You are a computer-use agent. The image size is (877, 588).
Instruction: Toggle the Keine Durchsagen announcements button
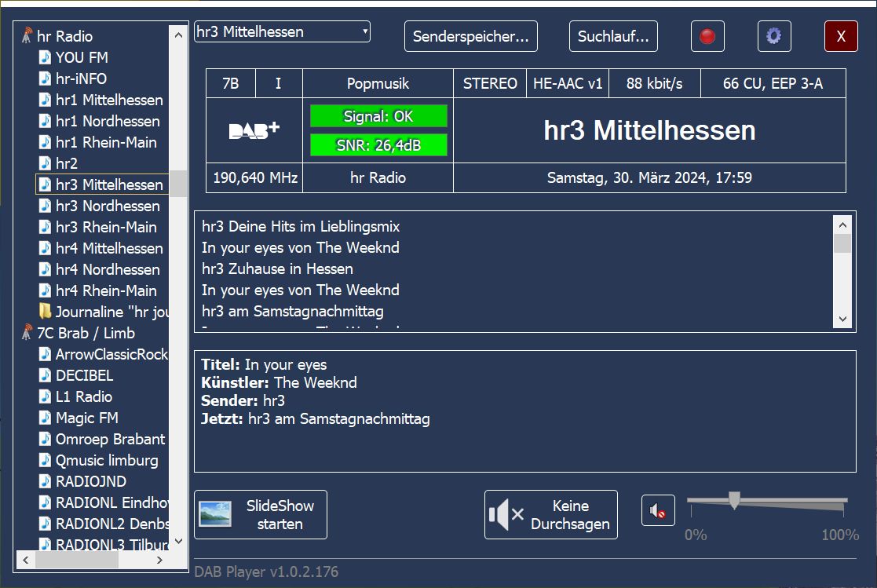(551, 515)
